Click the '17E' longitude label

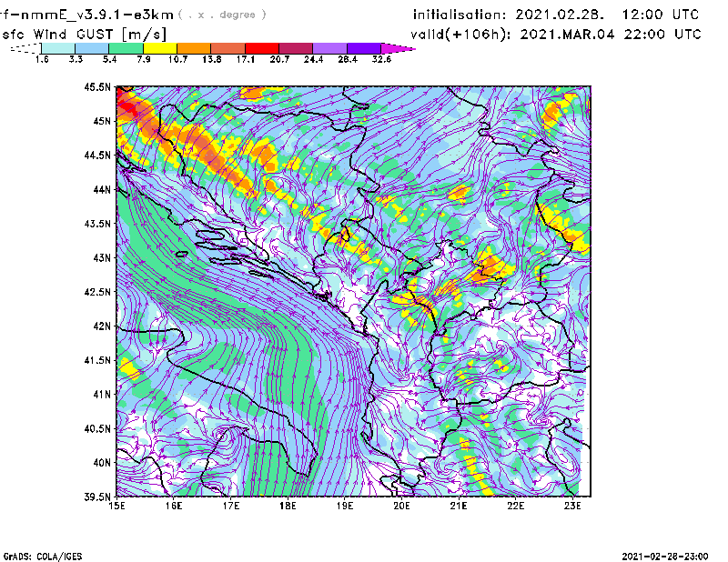231,506
